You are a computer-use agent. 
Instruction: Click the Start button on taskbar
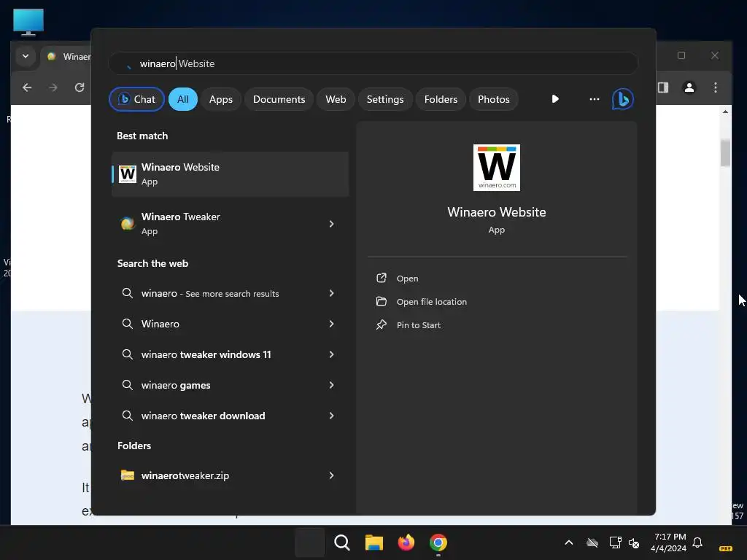(x=309, y=542)
